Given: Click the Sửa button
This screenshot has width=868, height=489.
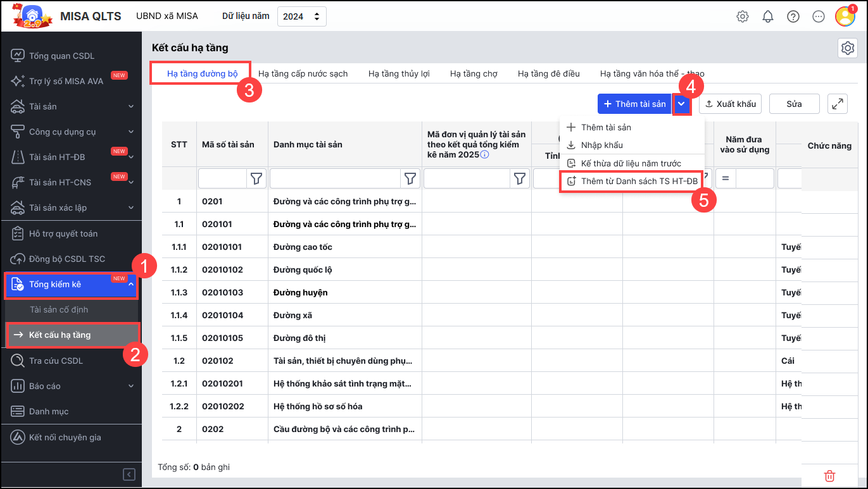Looking at the screenshot, I should click(x=795, y=104).
